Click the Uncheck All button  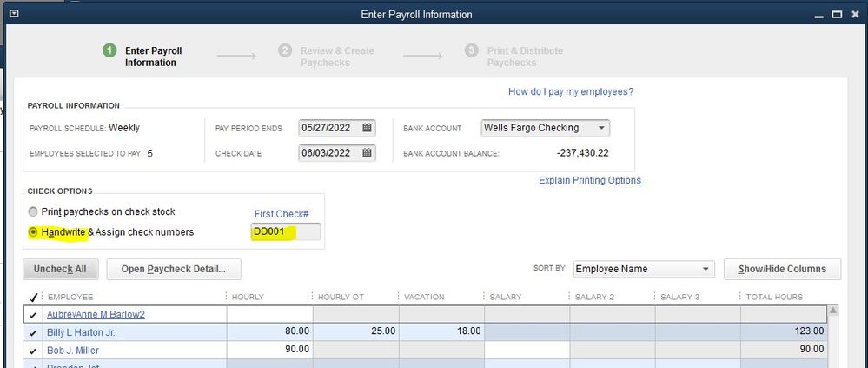point(61,269)
